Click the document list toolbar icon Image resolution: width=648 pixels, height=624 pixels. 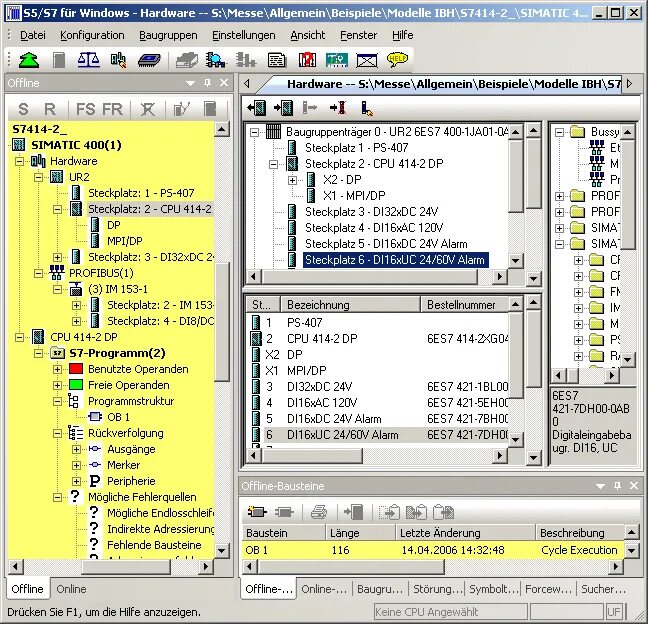[276, 60]
